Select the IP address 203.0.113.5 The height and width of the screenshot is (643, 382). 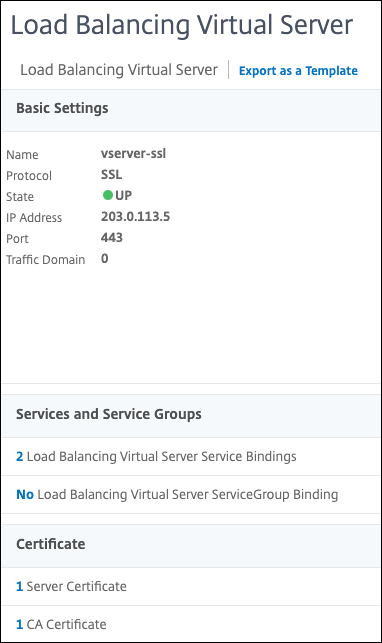pos(135,216)
